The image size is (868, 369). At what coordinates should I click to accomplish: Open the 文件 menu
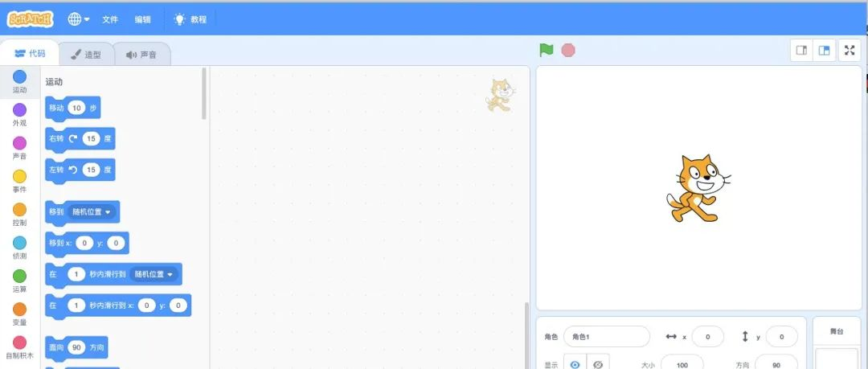110,19
